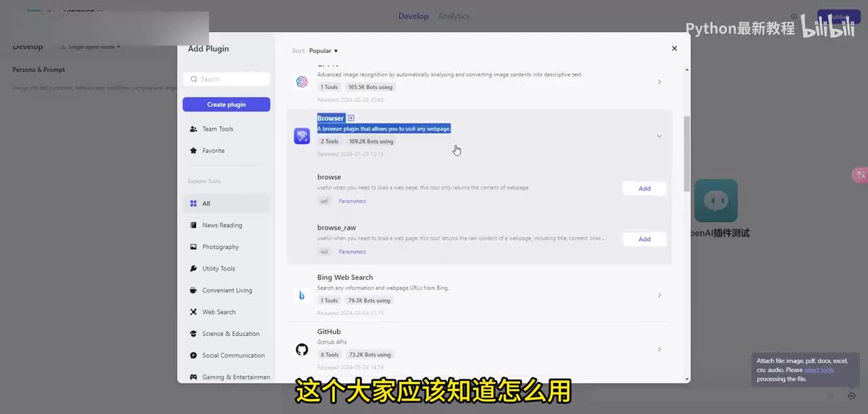Expand the GPT4V plugin row chevron
Viewport: 868px width, 414px height.
[x=659, y=82]
